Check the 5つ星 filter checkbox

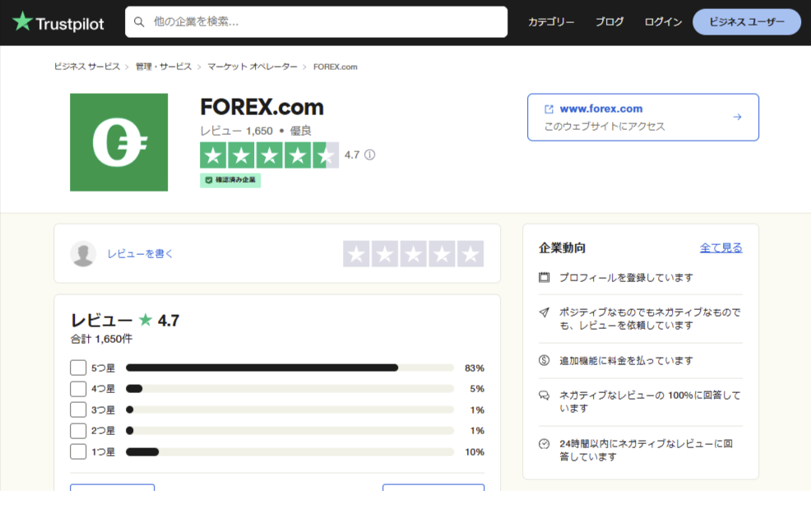(78, 368)
